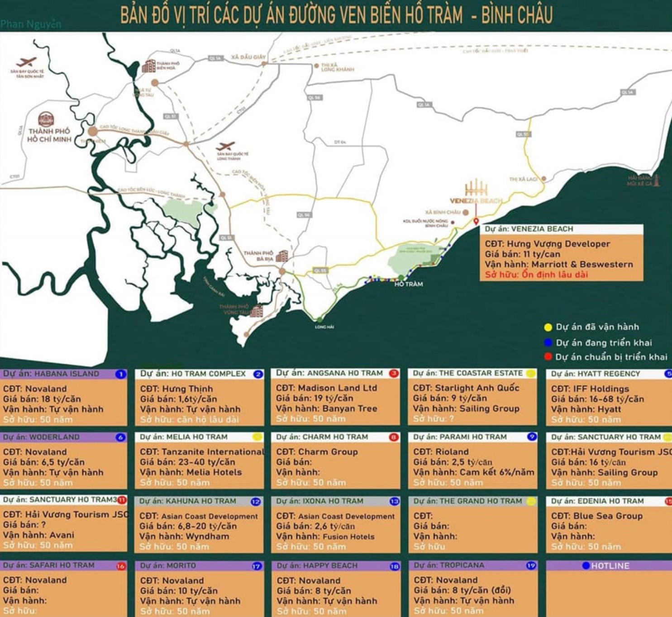This screenshot has height=617, width=672.
Task: Click the Long Thành airport plane icon
Action: 225,147
